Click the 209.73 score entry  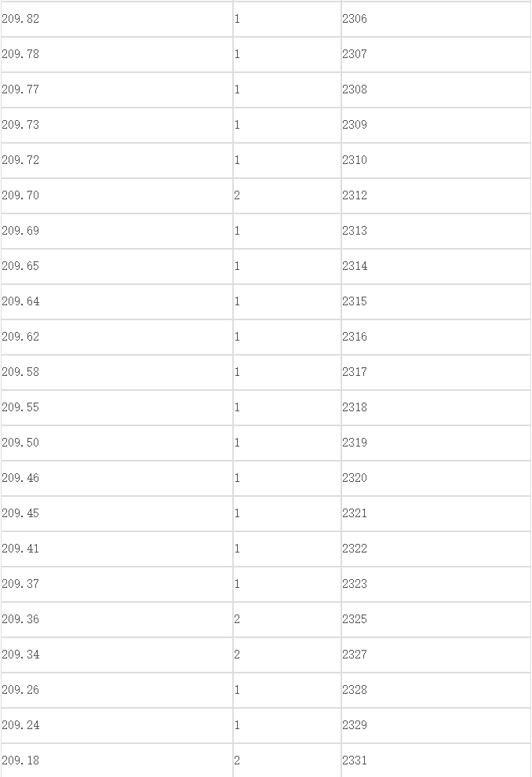pos(117,125)
